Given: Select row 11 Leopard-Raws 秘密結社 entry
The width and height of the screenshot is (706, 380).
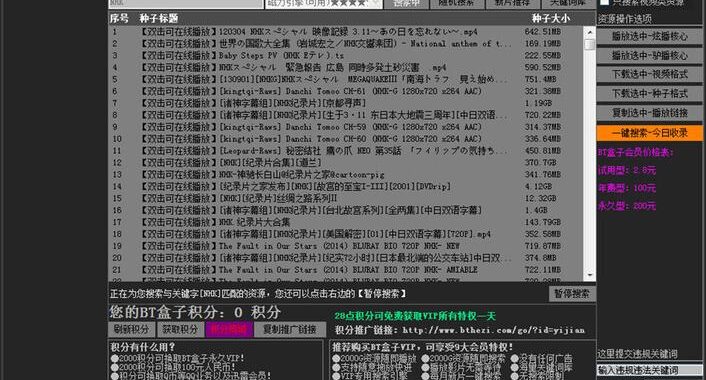Looking at the screenshot, I should click(346, 151).
